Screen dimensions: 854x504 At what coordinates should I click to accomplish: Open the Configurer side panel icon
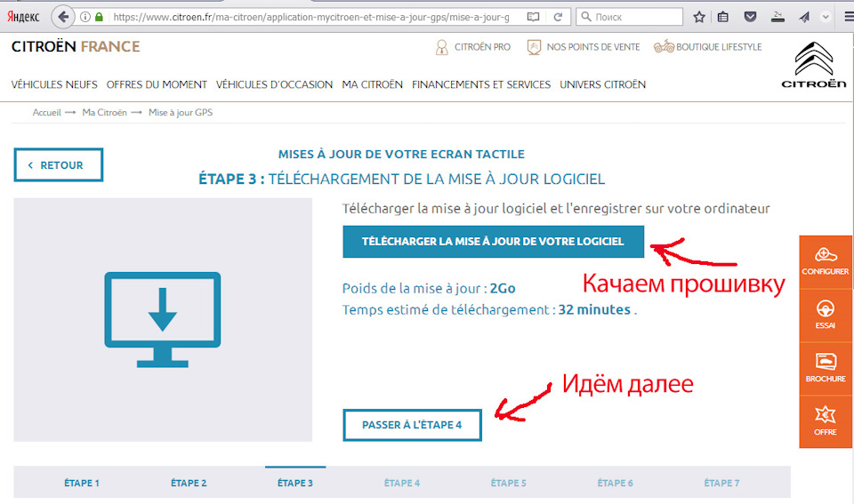pyautogui.click(x=826, y=262)
